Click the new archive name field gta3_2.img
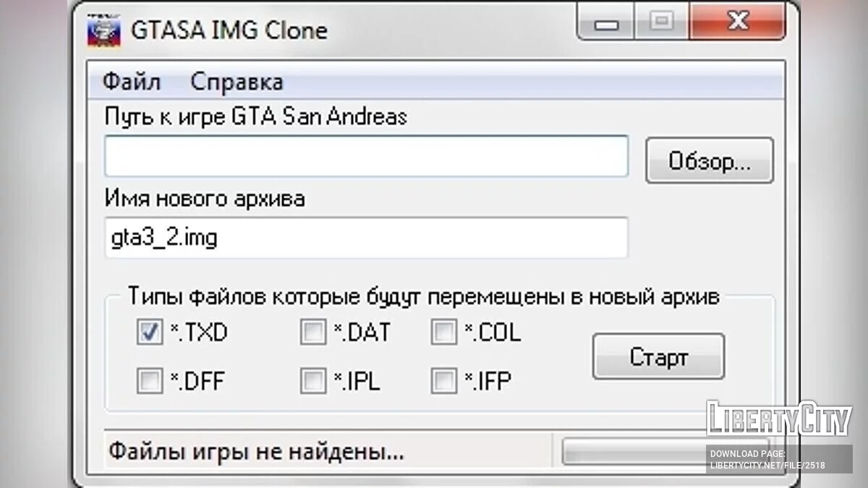Image resolution: width=868 pixels, height=488 pixels. (366, 238)
